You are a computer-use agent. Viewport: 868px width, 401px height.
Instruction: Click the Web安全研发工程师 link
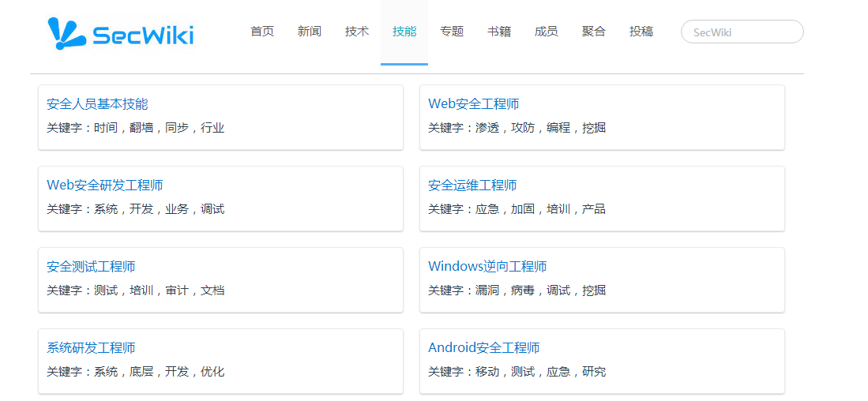click(105, 186)
